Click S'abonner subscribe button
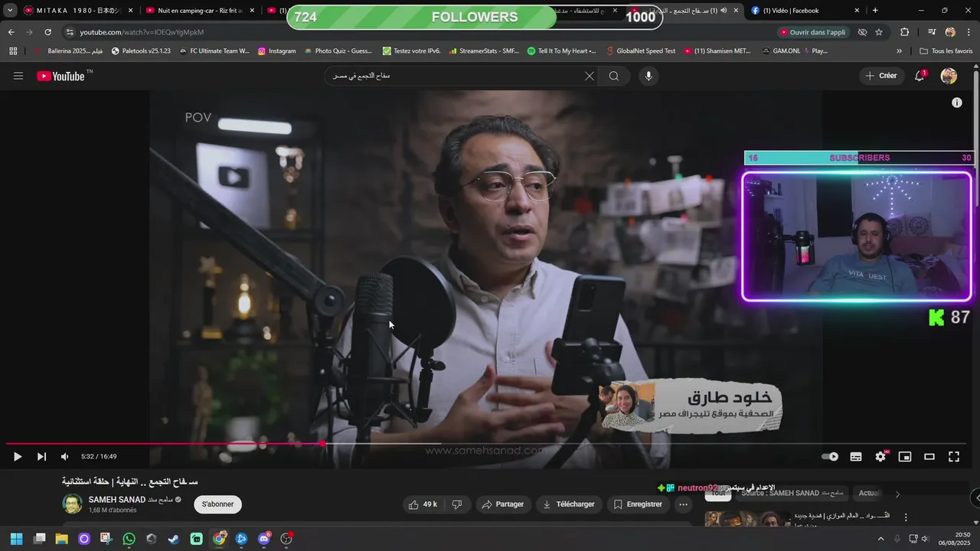The height and width of the screenshot is (551, 980). 218,504
